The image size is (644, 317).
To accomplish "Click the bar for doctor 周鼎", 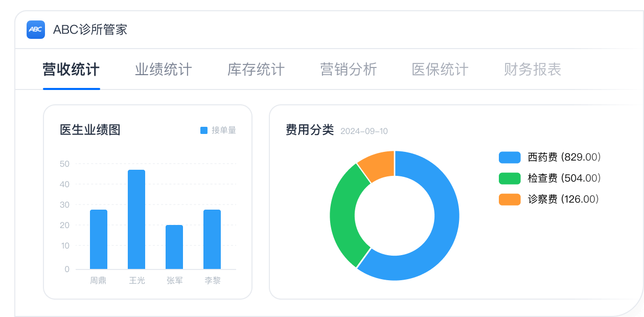I will [x=99, y=239].
